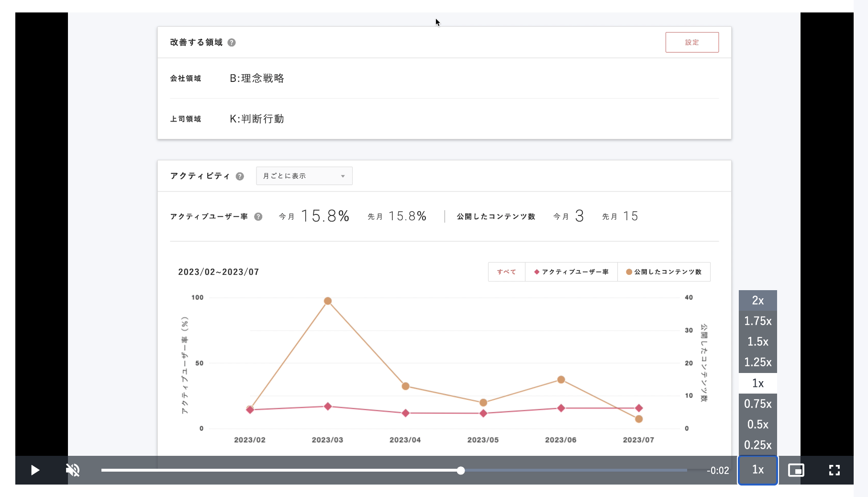Toggle 公開したコンテンツ数 series in legend

tap(664, 272)
